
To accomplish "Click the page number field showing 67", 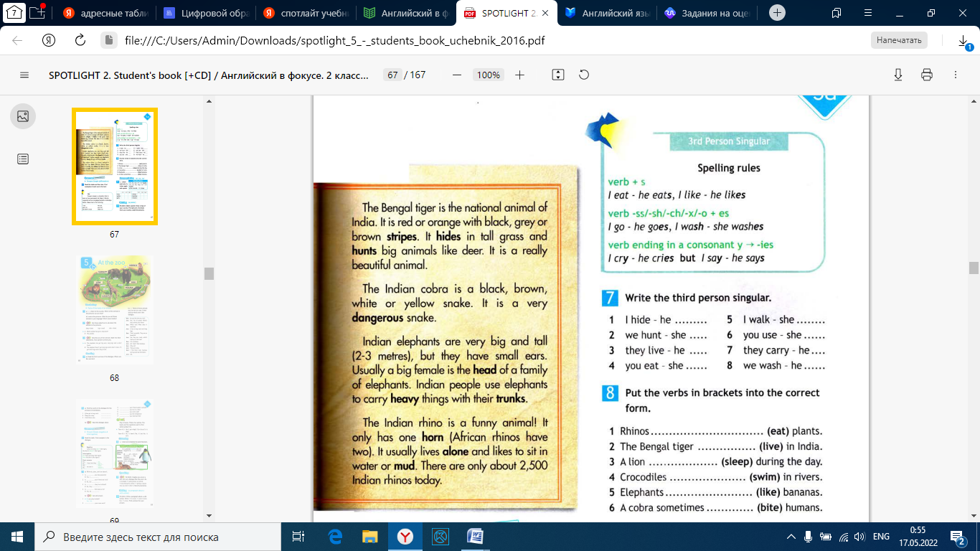I will tap(392, 75).
